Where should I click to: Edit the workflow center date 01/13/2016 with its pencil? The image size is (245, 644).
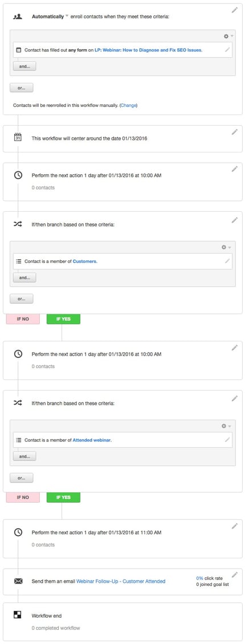click(234, 132)
